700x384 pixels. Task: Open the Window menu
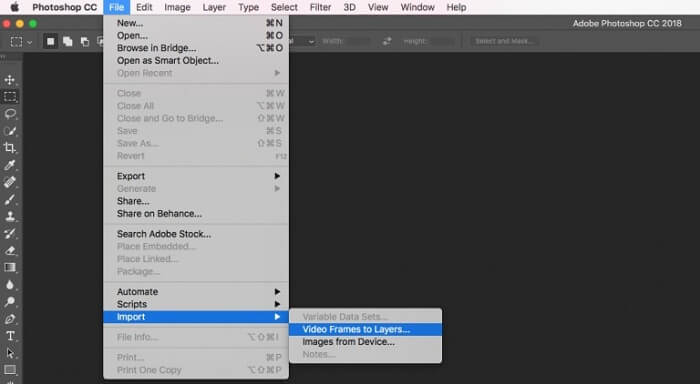click(417, 7)
